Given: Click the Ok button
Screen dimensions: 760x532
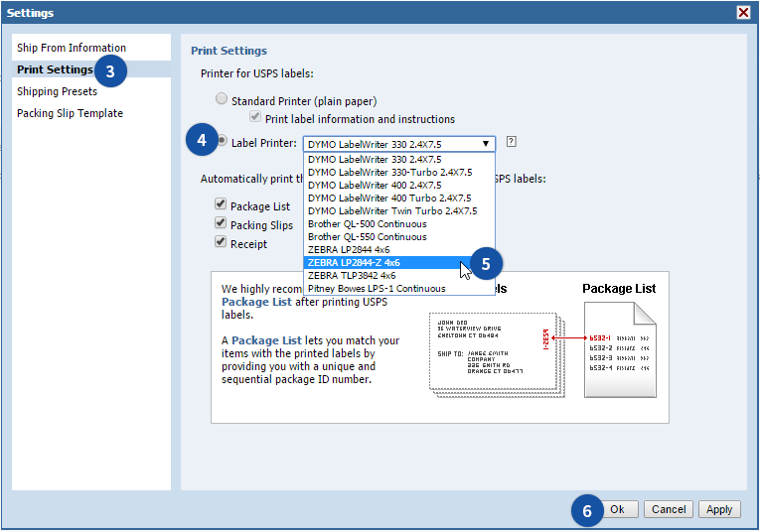Looking at the screenshot, I should 617,509.
